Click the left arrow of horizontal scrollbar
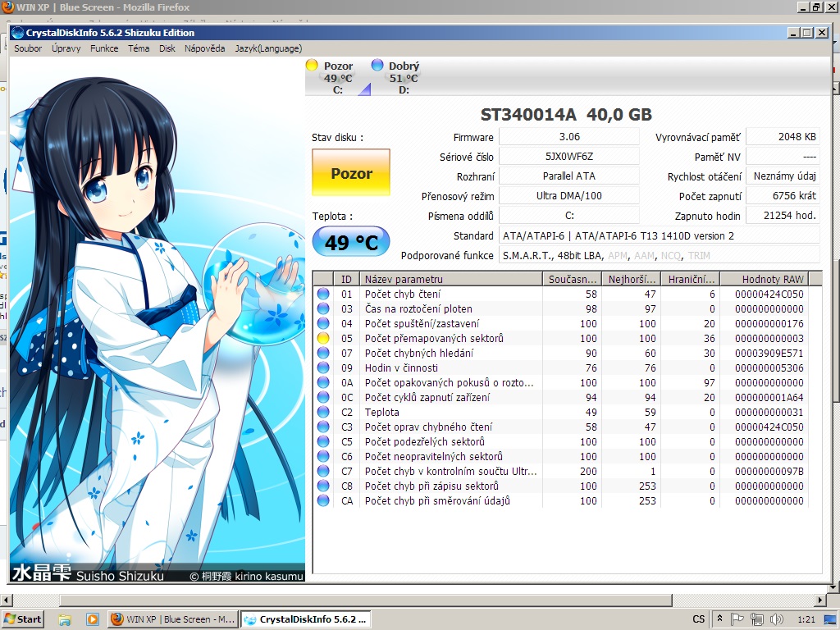The image size is (840, 630). click(x=6, y=600)
